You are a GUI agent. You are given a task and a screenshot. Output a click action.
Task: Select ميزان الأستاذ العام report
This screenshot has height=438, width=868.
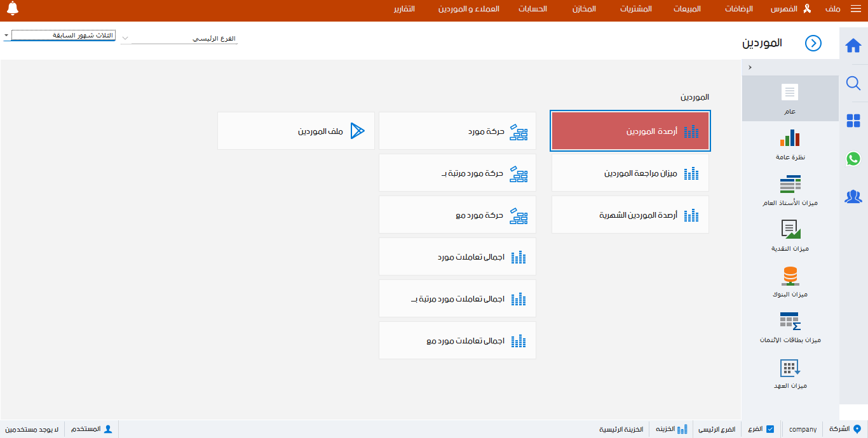pos(790,189)
